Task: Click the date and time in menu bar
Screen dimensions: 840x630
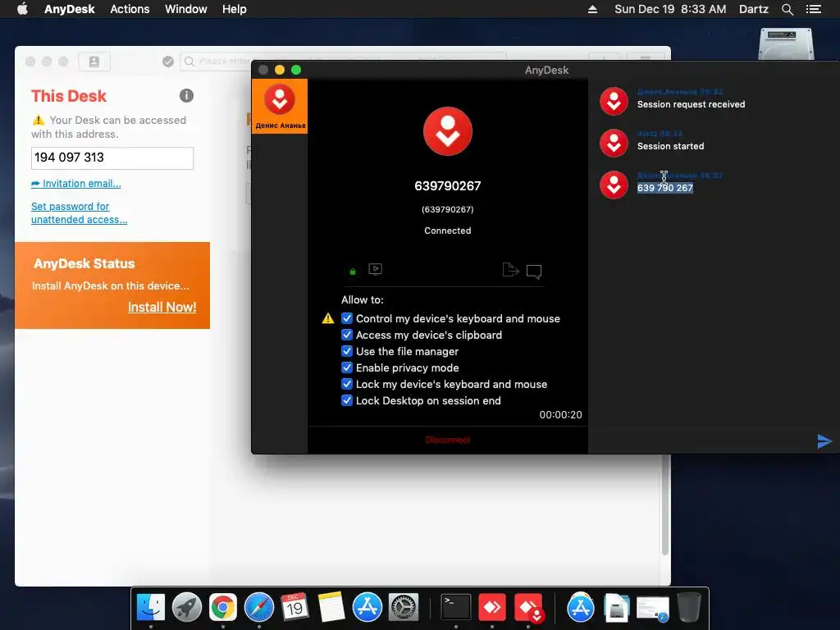Action: (670, 9)
